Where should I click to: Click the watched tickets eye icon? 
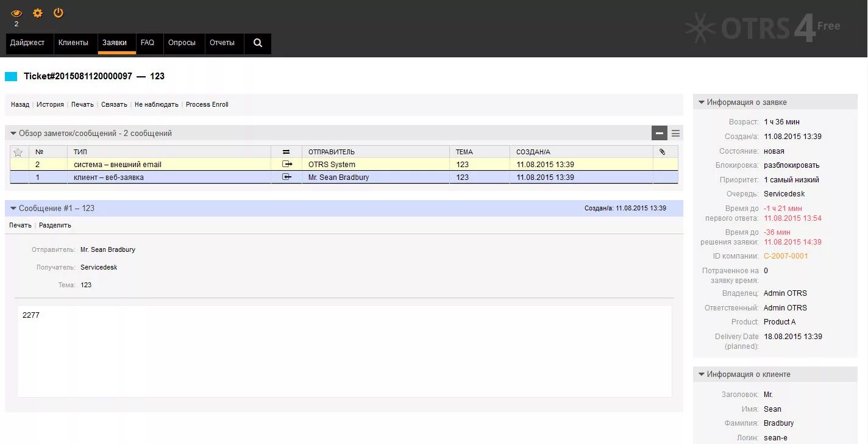16,13
